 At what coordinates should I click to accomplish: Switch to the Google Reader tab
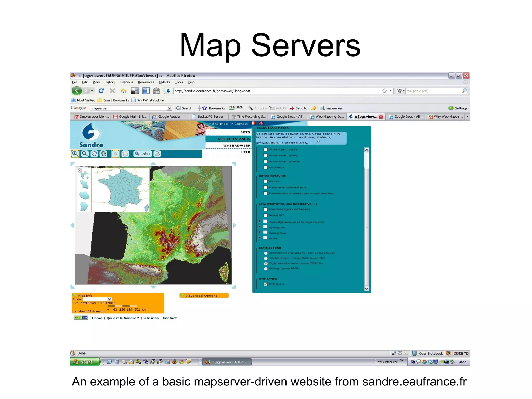169,117
